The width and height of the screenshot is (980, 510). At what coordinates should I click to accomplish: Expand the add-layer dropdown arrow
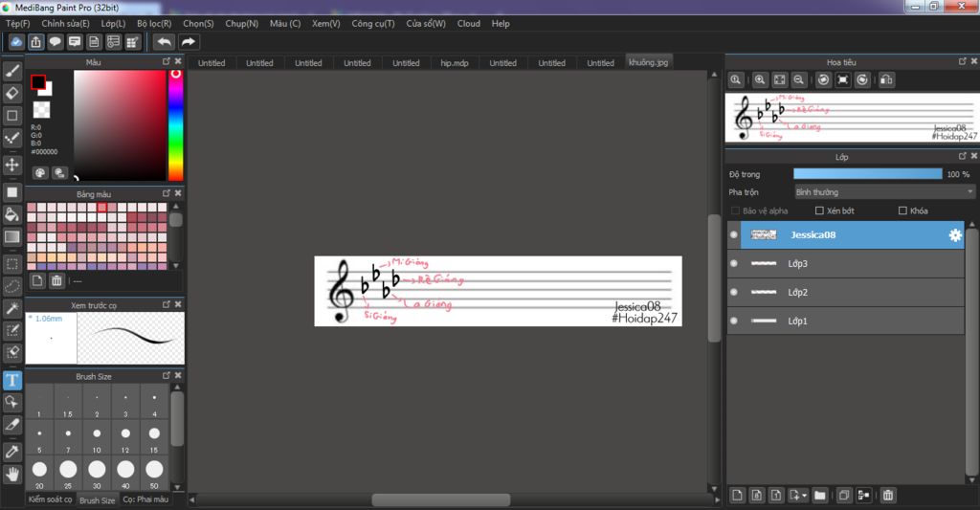804,496
